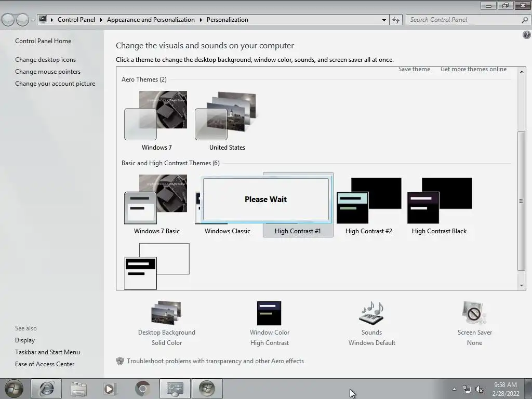Click the themes list scrollbar thumb
Viewport: 532px width, 399px height.
522,201
